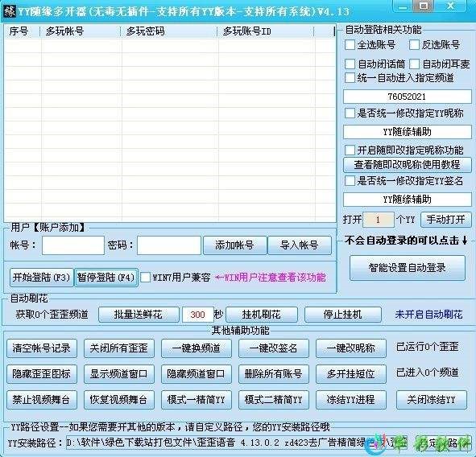Enable 自动闭耳麦 option
The height and width of the screenshot is (457, 476).
pos(414,64)
